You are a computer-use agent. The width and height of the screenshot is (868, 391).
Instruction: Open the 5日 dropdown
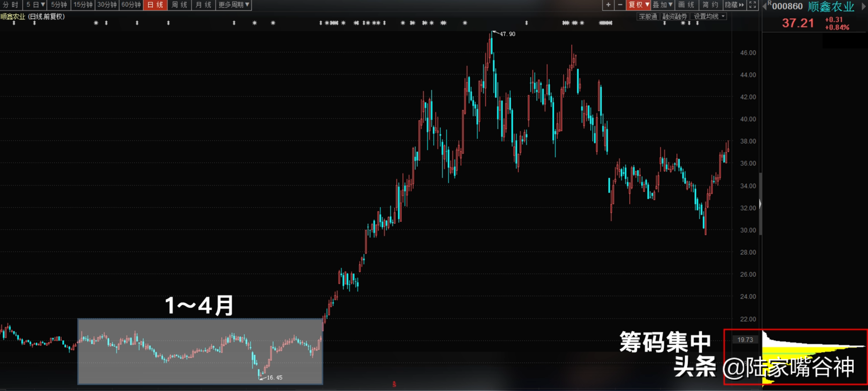pos(35,5)
